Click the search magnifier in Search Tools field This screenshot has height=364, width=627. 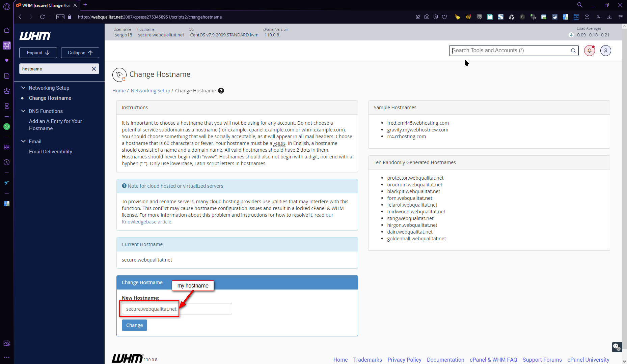pos(573,51)
